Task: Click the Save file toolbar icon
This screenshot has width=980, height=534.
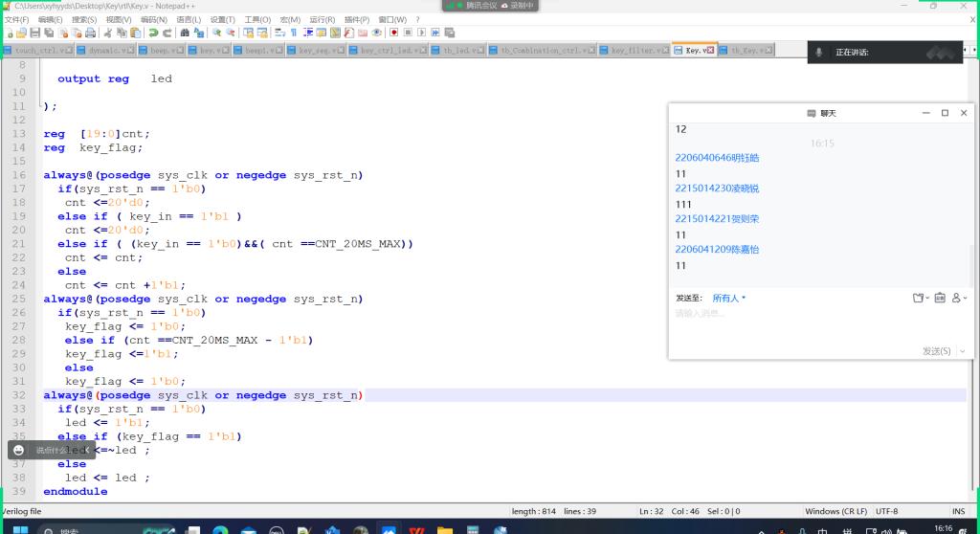Action: [34, 33]
